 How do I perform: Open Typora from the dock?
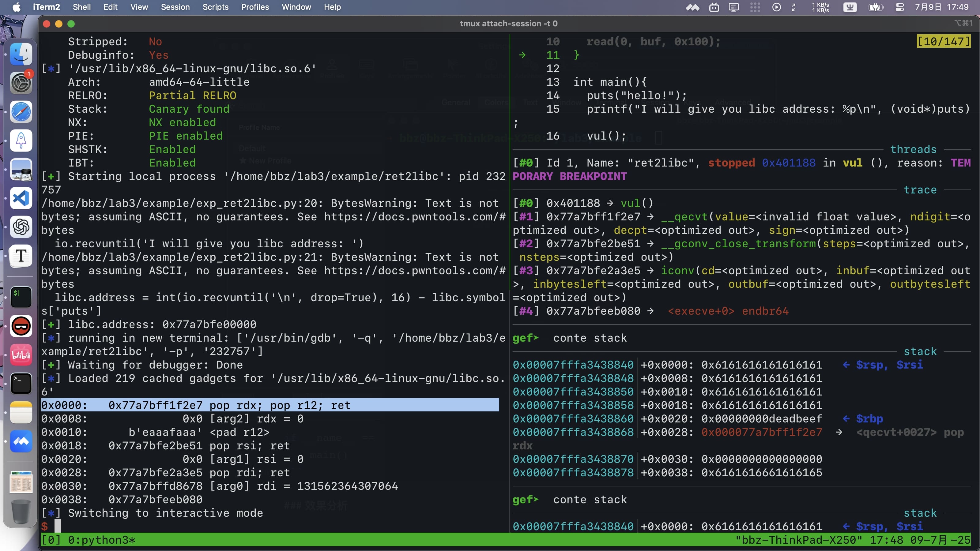(x=21, y=256)
